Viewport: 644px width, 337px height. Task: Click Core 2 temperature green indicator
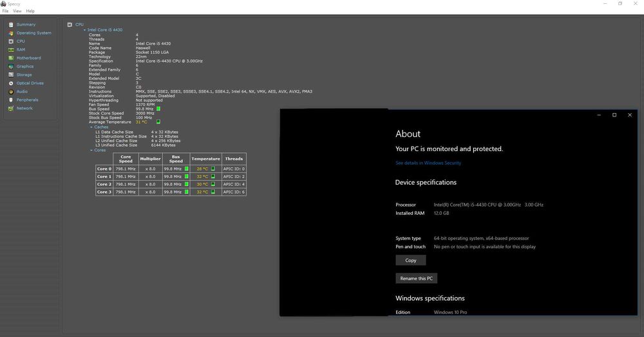pyautogui.click(x=213, y=184)
